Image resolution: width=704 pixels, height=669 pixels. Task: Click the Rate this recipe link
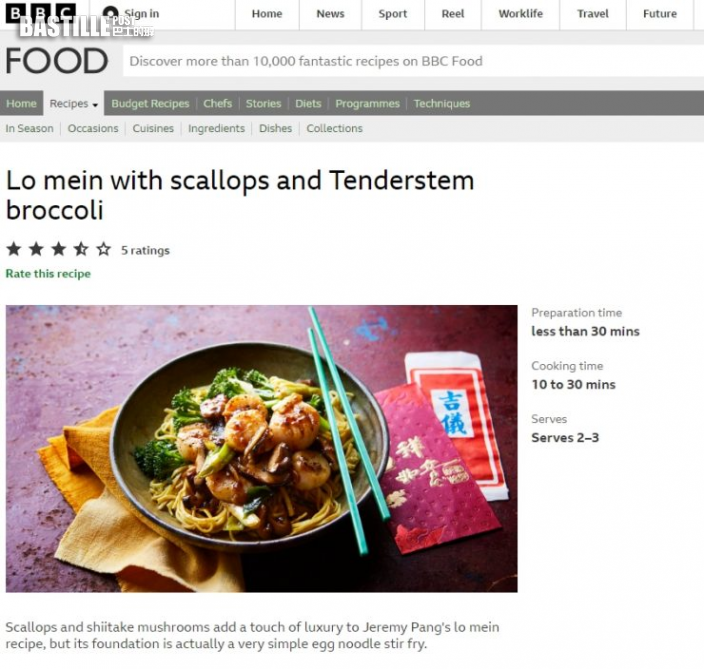(48, 274)
